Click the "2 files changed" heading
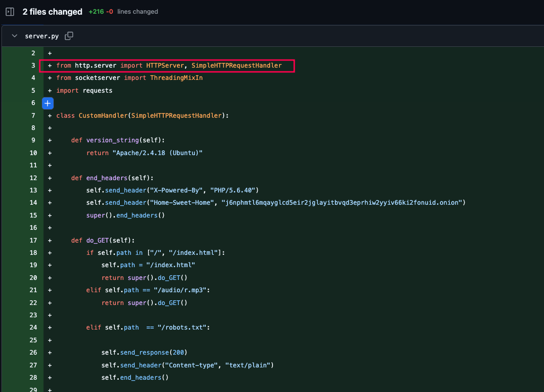The height and width of the screenshot is (392, 544). tap(52, 12)
